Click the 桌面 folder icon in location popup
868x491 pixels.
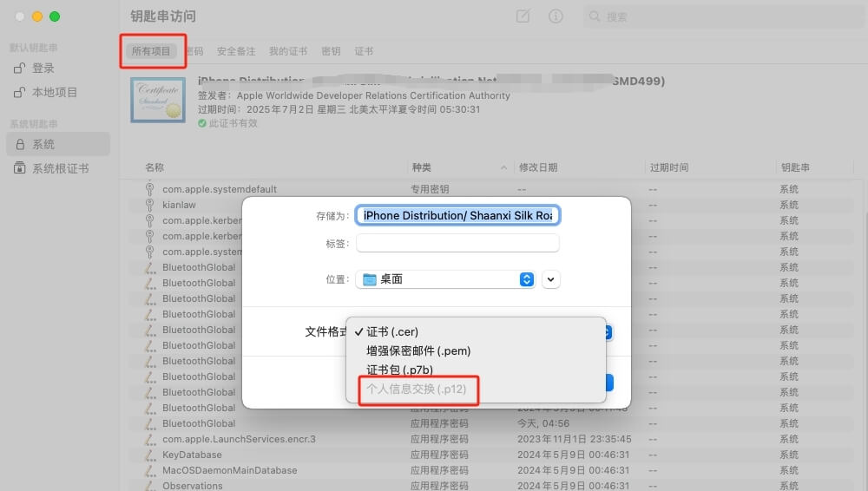point(369,279)
